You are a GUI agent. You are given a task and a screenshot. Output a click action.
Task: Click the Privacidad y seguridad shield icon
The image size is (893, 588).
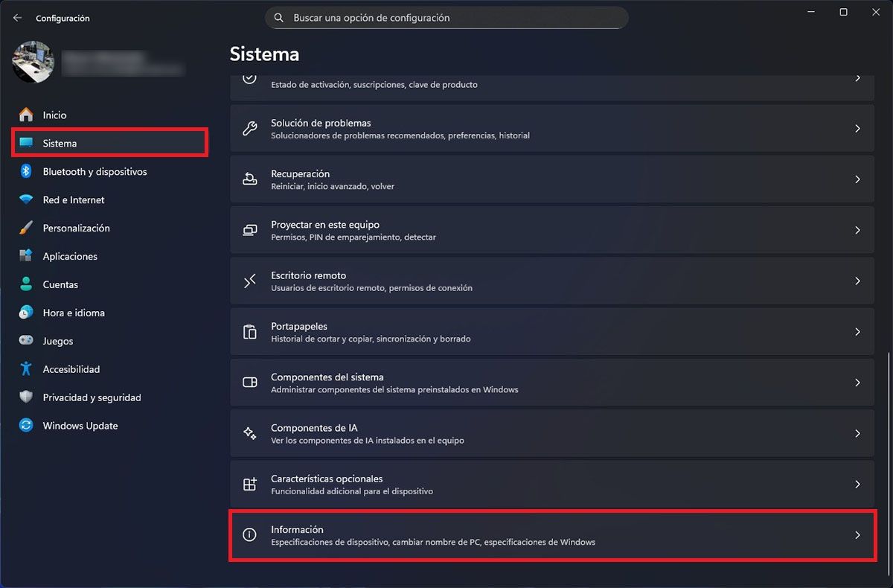click(x=26, y=397)
